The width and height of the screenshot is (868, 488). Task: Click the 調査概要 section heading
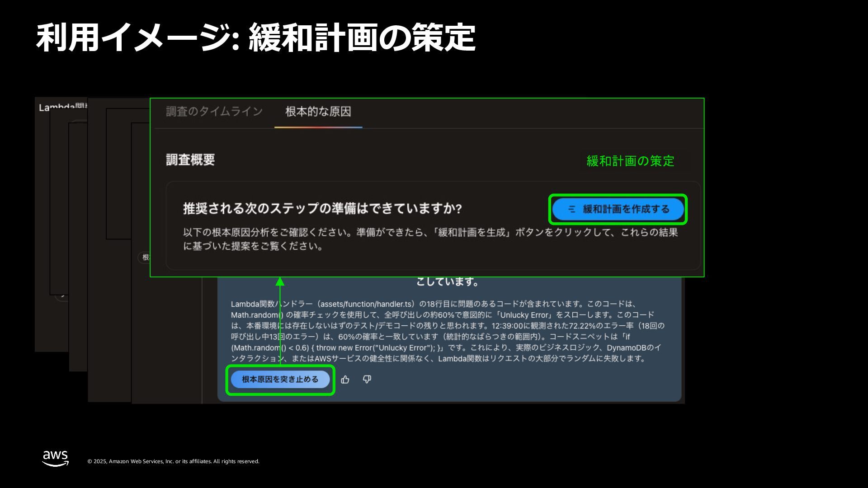(190, 160)
